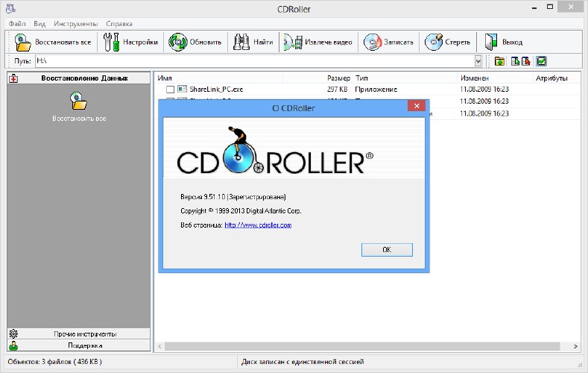Image resolution: width=588 pixels, height=373 pixels.
Task: Click the scrollbar right arrow
Action: point(575,346)
